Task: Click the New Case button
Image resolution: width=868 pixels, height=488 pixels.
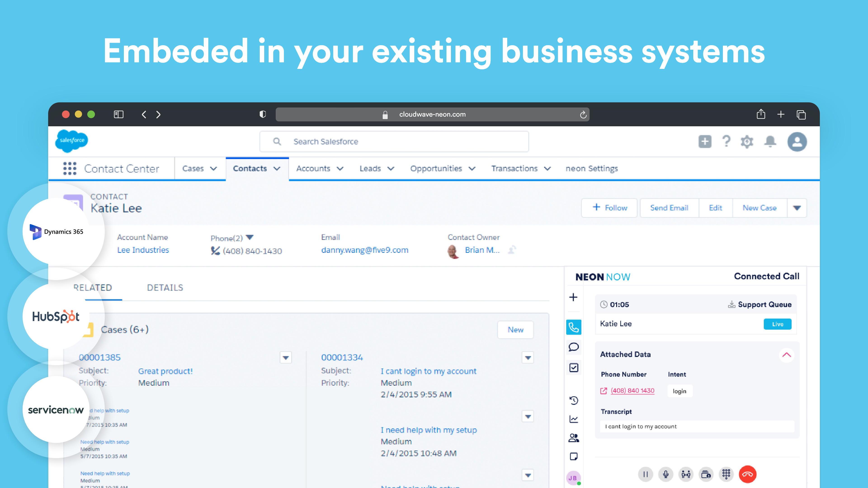Action: point(759,208)
